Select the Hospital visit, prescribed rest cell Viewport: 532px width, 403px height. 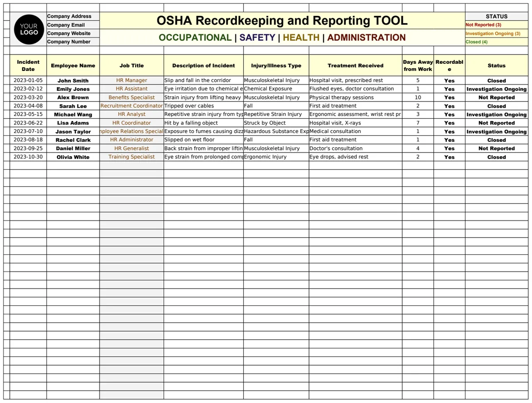pos(356,81)
